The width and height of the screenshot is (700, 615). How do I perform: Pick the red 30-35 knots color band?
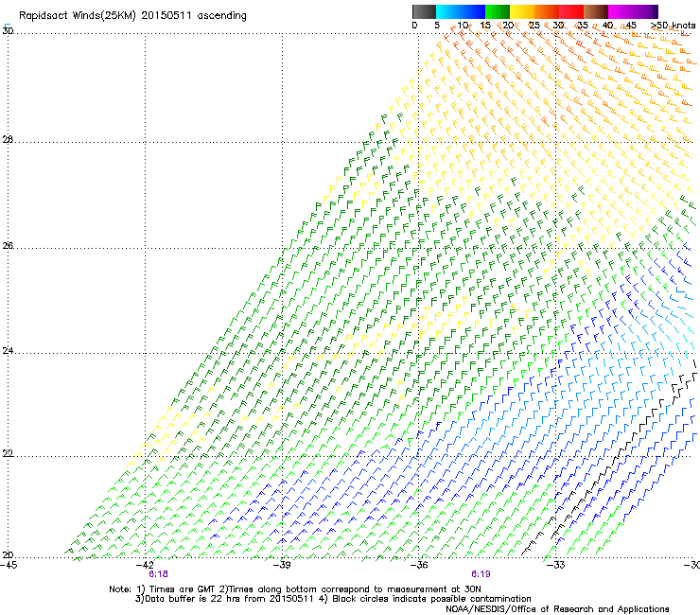tap(571, 11)
